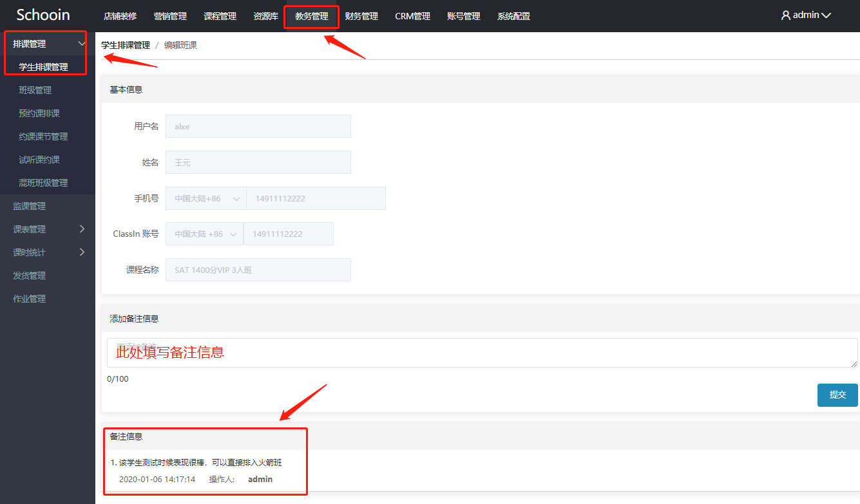Viewport: 860px width, 504px height.
Task: Click operator name admin in note
Action: 260,480
